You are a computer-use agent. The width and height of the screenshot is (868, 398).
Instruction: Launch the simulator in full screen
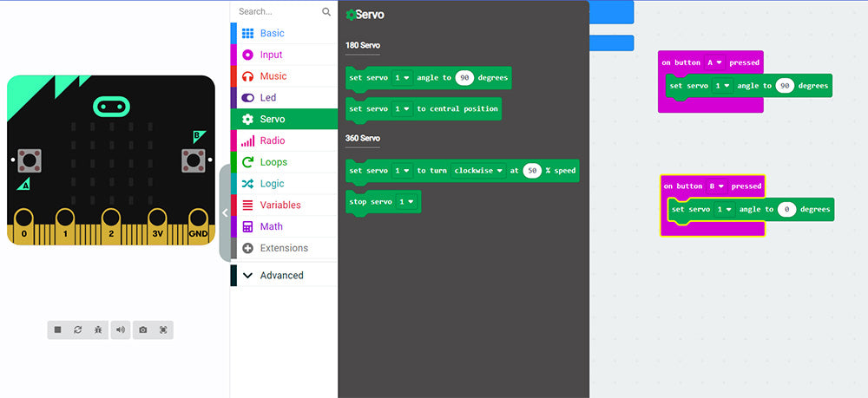click(x=162, y=329)
